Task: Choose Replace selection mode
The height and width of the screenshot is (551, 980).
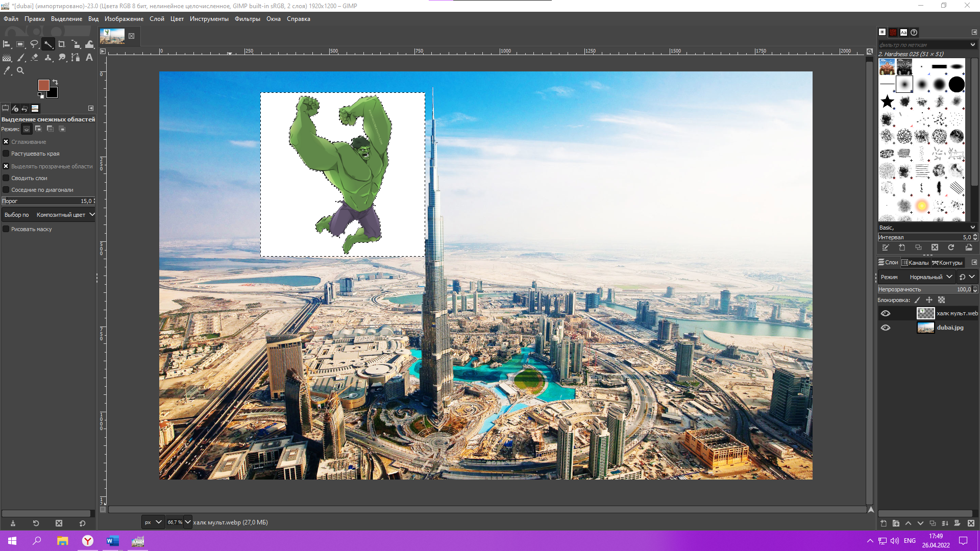Action: 27,129
